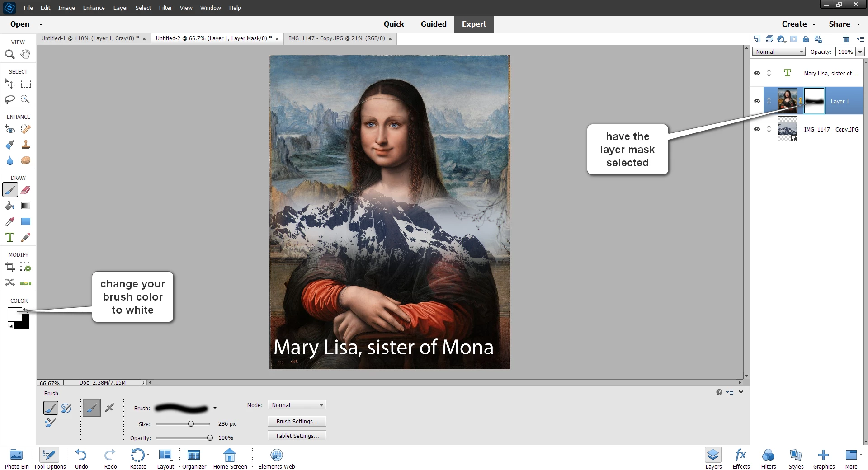This screenshot has width=868, height=470.
Task: Hide the IMG_1147 - Copy.JPG layer
Action: (757, 129)
